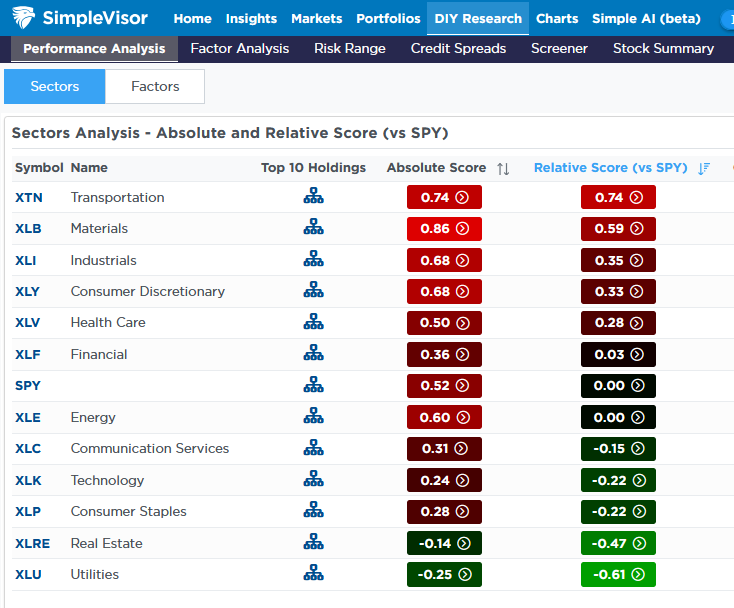
Task: Click the Name column header
Action: coord(89,168)
